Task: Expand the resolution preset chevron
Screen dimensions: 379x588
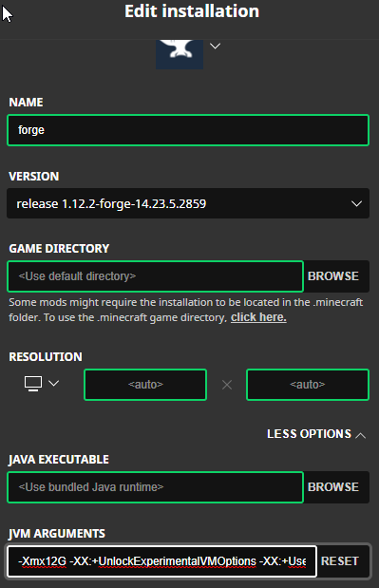Action: [x=54, y=383]
